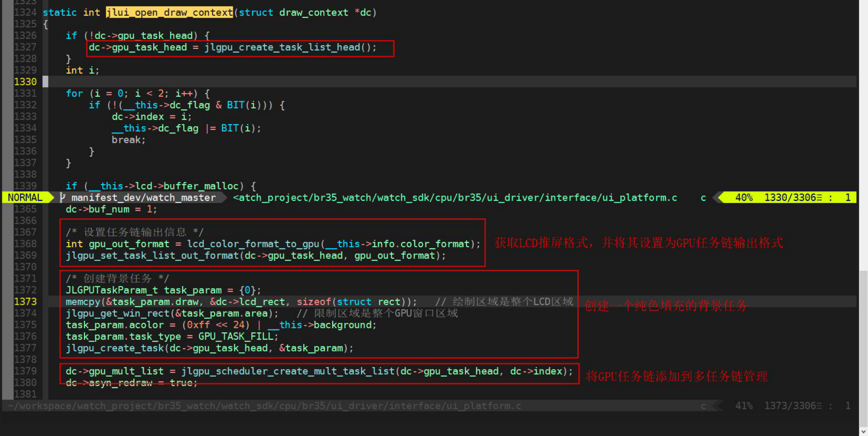Click 'dc->asyn_redraw = true;' line
Image resolution: width=868 pixels, height=436 pixels.
[x=132, y=383]
